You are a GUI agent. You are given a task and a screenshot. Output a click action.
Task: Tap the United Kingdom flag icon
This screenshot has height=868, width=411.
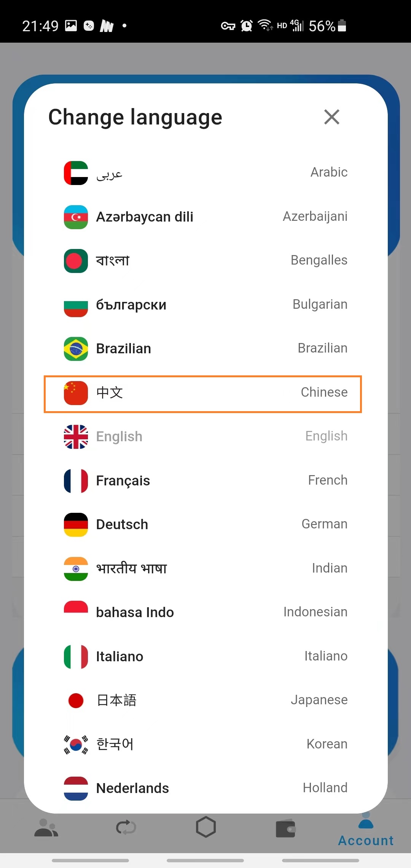(76, 437)
